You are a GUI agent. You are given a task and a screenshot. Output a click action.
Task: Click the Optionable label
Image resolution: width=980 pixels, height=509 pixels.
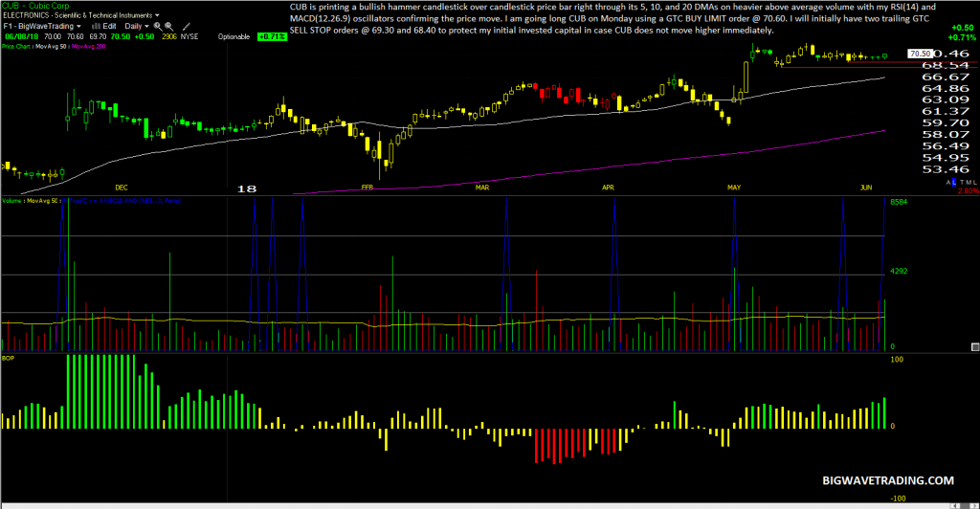(234, 37)
